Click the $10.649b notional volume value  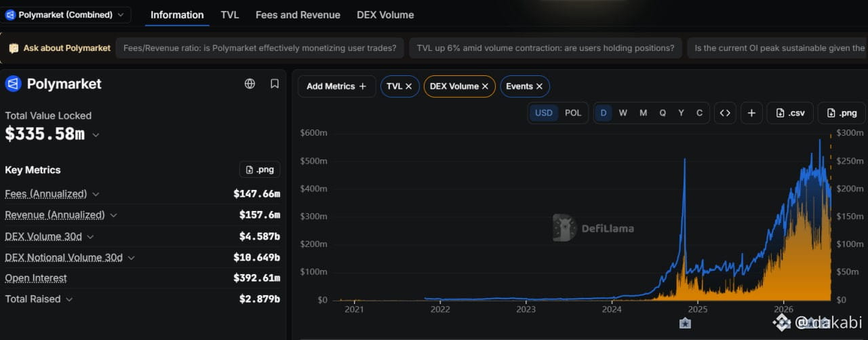(x=256, y=257)
